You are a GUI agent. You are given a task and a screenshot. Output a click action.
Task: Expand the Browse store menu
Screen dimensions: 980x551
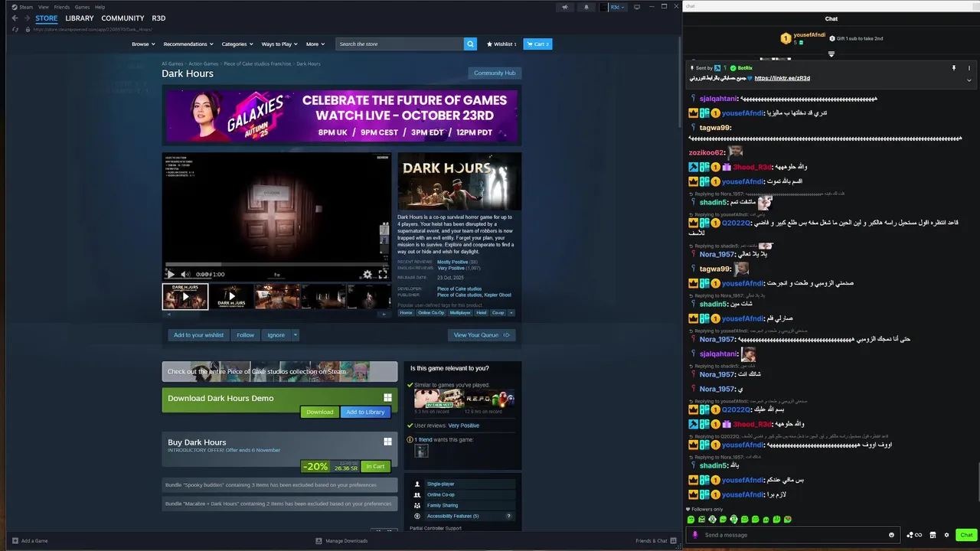click(142, 44)
